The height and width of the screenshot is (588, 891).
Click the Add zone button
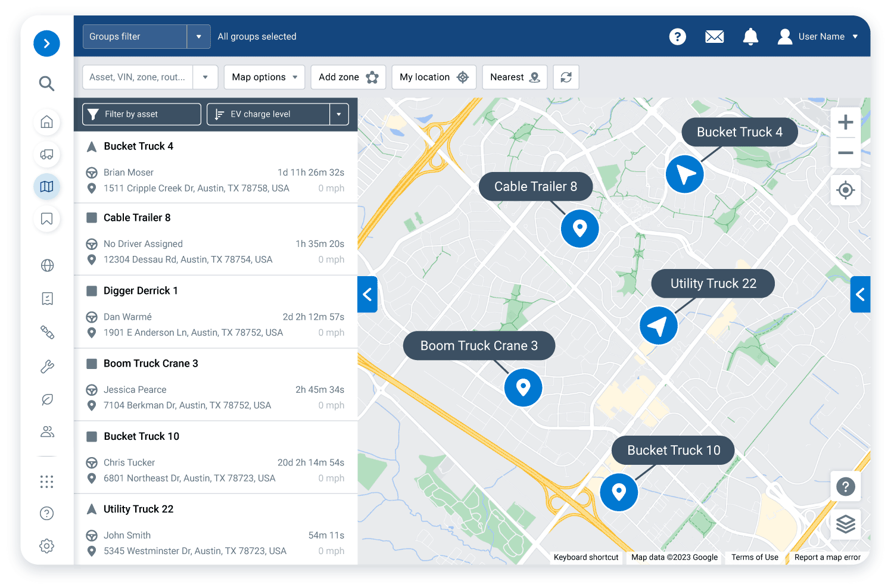(348, 77)
